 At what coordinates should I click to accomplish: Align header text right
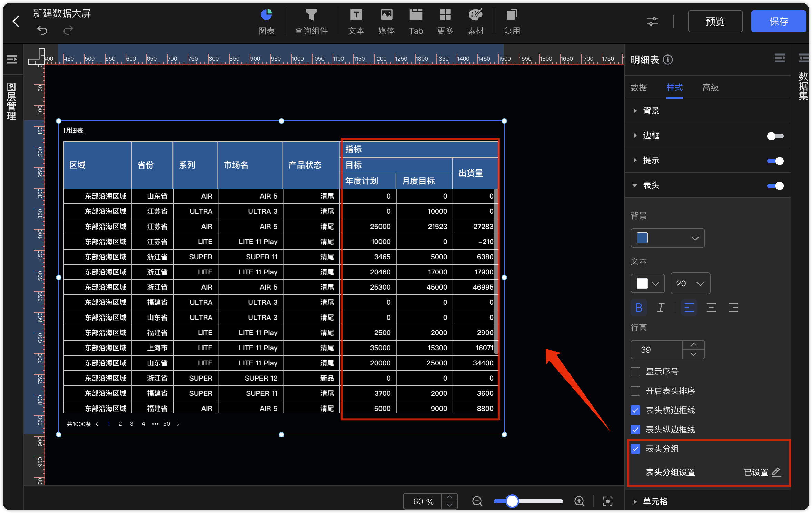(x=733, y=308)
